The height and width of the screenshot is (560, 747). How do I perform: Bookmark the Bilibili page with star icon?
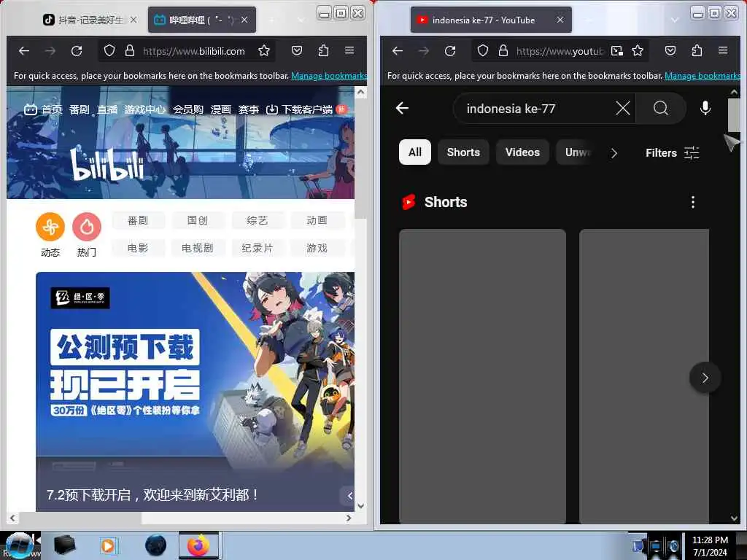click(264, 50)
